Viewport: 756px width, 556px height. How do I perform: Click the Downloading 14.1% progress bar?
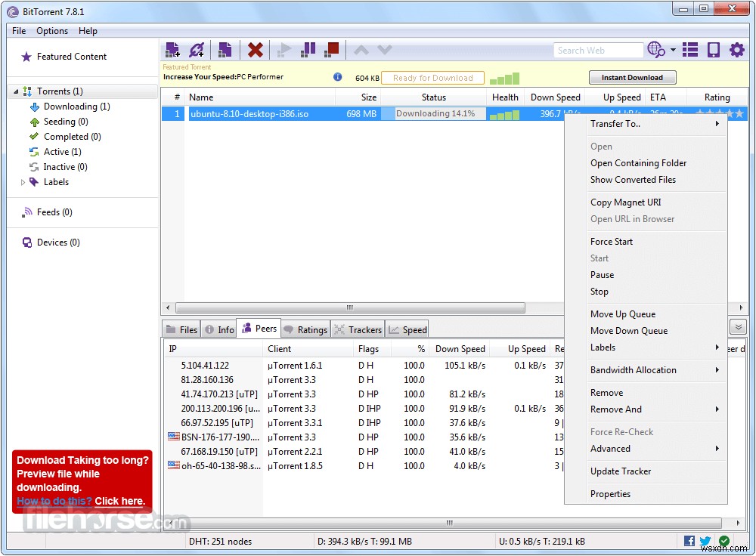tap(434, 113)
